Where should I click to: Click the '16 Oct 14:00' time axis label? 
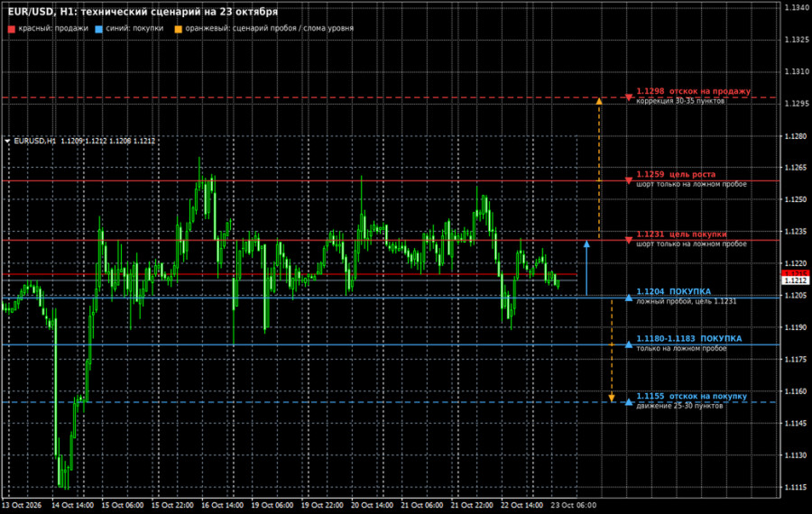[x=222, y=505]
